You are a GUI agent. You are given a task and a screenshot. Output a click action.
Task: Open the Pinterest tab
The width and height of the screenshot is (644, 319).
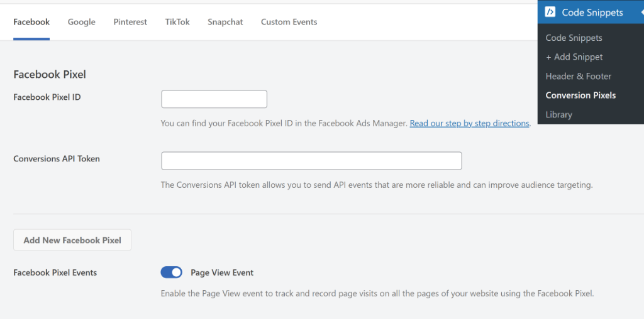pyautogui.click(x=130, y=22)
